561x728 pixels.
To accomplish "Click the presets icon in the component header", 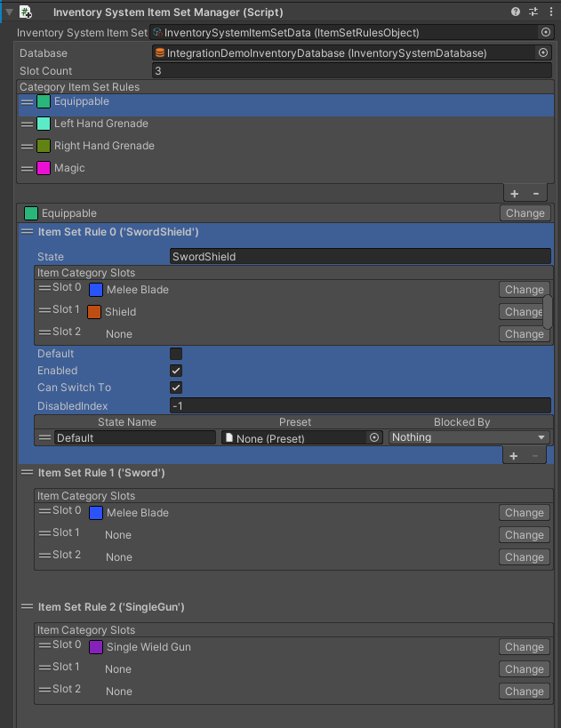I will coord(533,12).
